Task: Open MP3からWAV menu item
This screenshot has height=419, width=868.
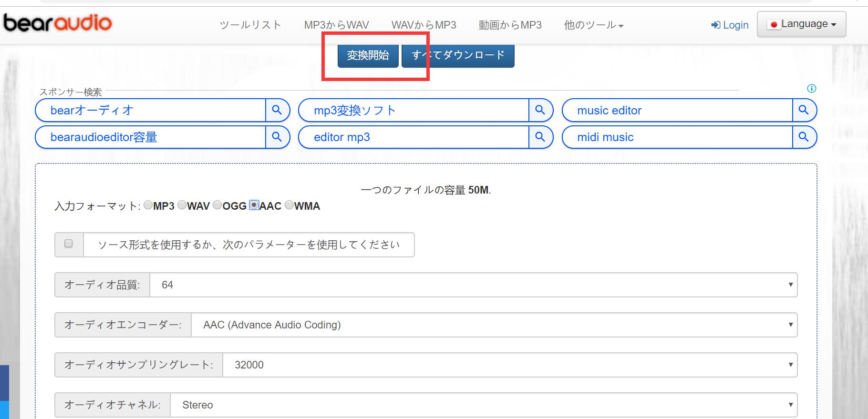Action: point(337,25)
